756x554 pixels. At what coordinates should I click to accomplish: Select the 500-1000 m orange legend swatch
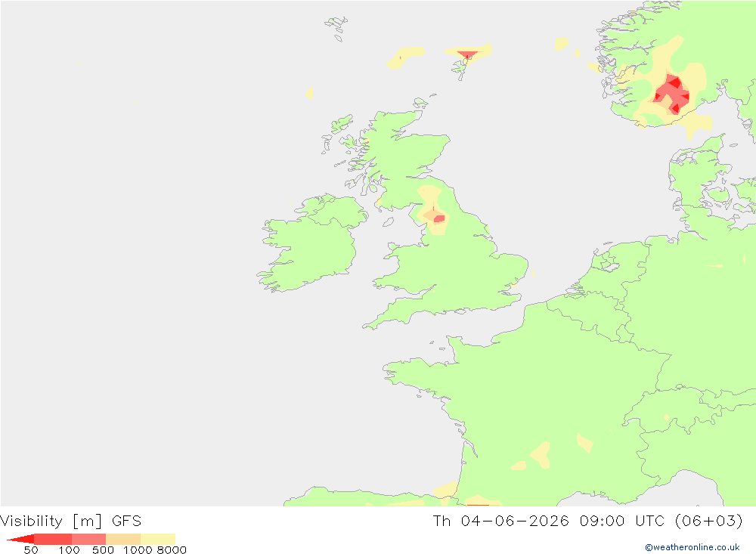click(123, 539)
